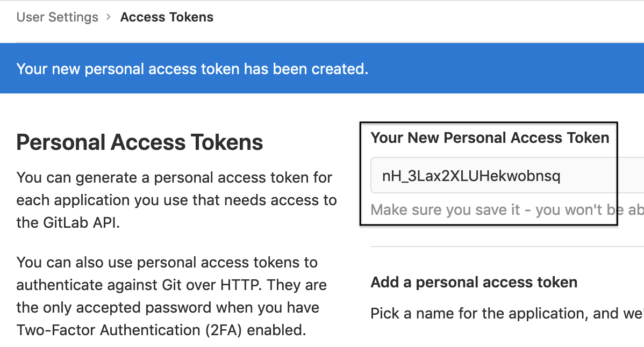This screenshot has height=347, width=644.
Task: Click the 'You can also use' paragraph start
Action: click(70, 263)
